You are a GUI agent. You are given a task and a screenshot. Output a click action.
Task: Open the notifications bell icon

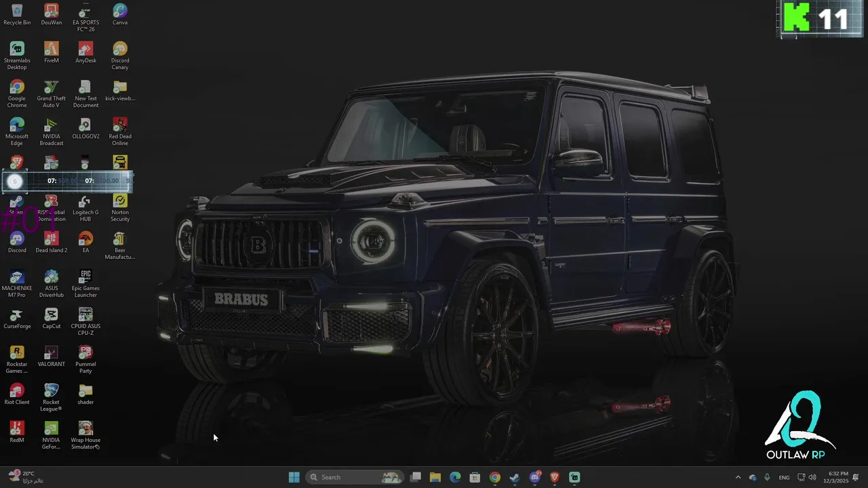click(x=856, y=477)
